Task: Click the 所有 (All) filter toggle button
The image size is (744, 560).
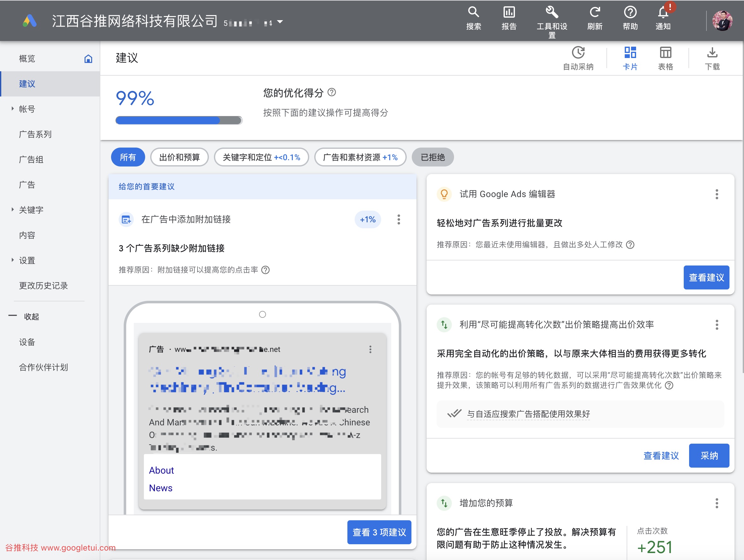Action: [x=130, y=156]
